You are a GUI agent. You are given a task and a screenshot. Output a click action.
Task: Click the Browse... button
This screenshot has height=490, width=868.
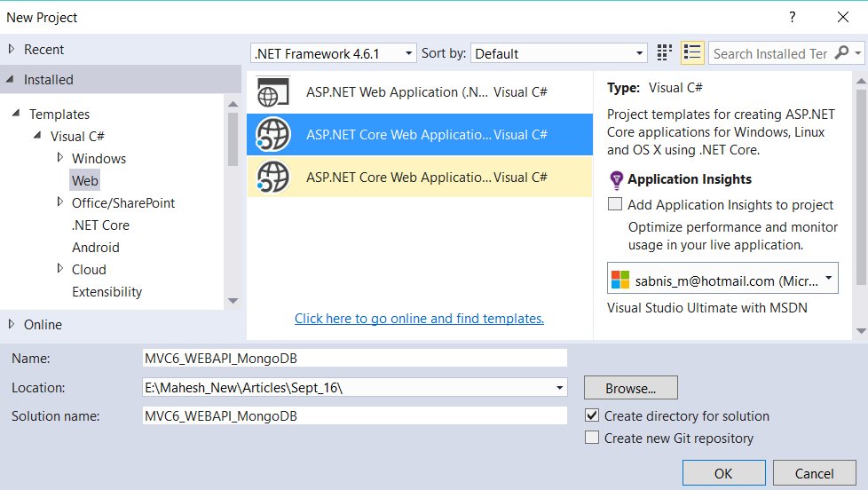tap(630, 388)
